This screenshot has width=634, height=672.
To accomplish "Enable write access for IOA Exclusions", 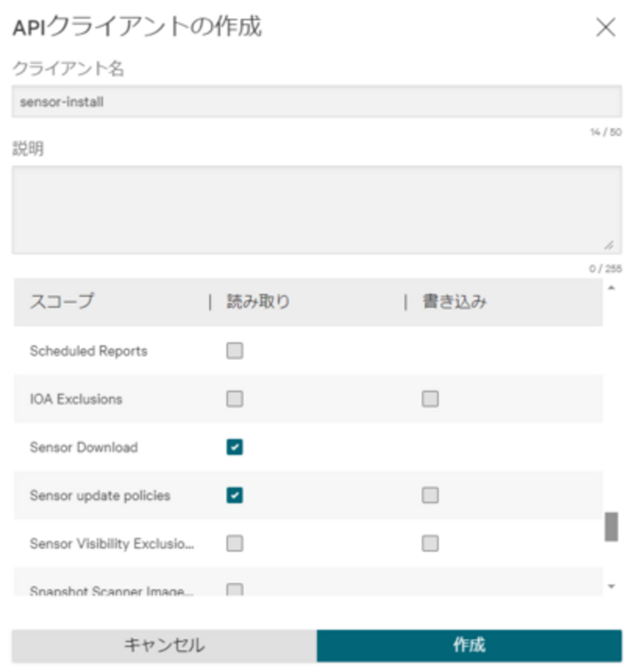I will tap(429, 400).
